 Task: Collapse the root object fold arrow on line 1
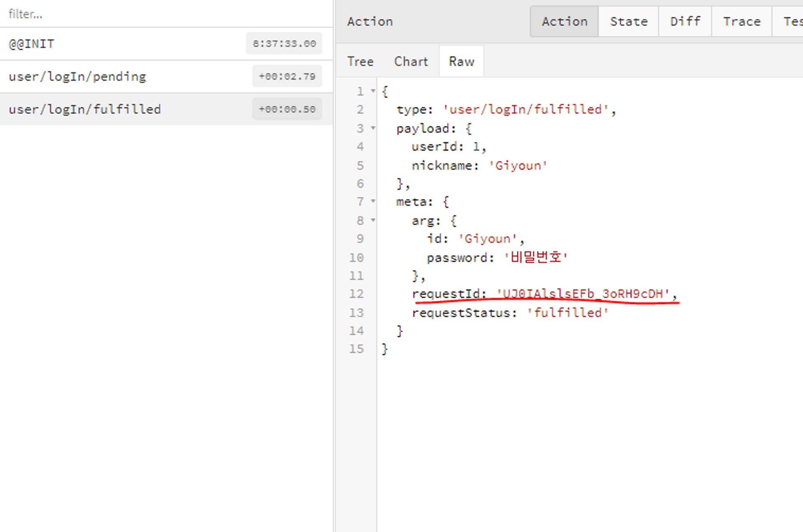(x=373, y=91)
